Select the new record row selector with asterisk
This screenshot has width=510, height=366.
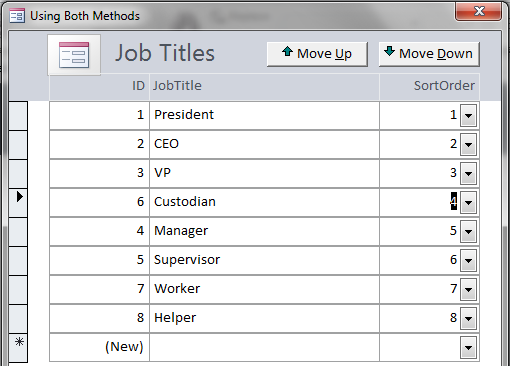(18, 347)
